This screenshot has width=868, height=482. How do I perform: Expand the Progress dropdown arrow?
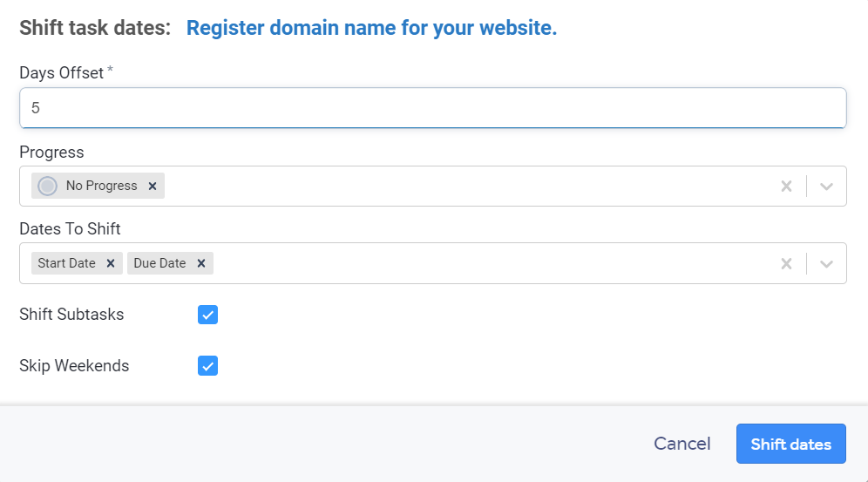[x=827, y=186]
